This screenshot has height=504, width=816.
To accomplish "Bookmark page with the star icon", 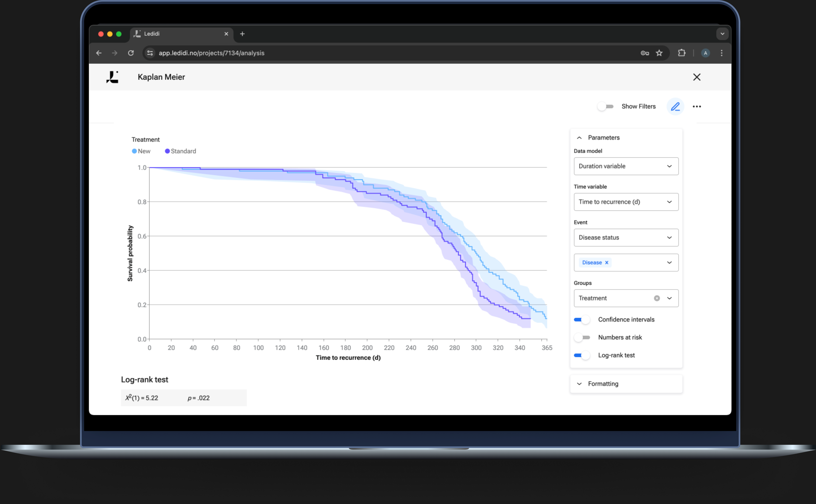I will (x=659, y=53).
